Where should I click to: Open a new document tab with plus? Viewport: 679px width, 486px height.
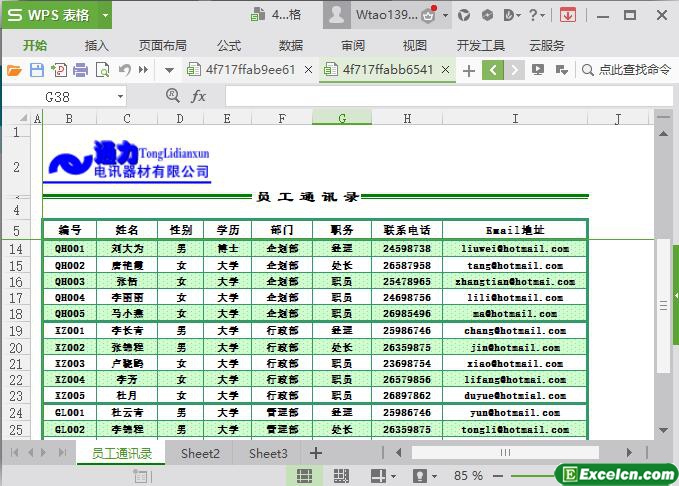468,70
